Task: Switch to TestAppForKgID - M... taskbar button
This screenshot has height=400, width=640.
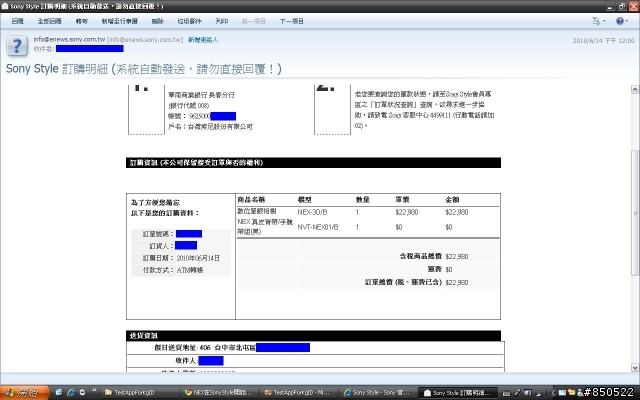Action: pos(299,393)
